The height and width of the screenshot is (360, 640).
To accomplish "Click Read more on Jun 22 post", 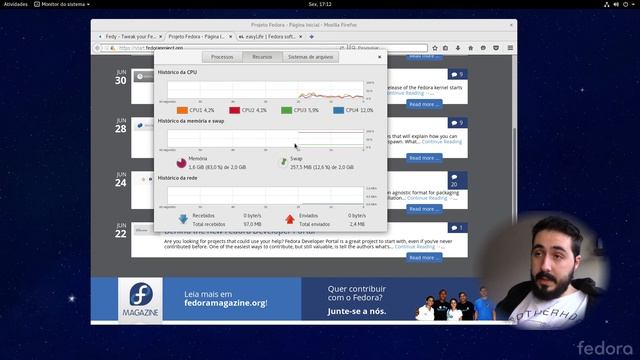I will tap(424, 258).
